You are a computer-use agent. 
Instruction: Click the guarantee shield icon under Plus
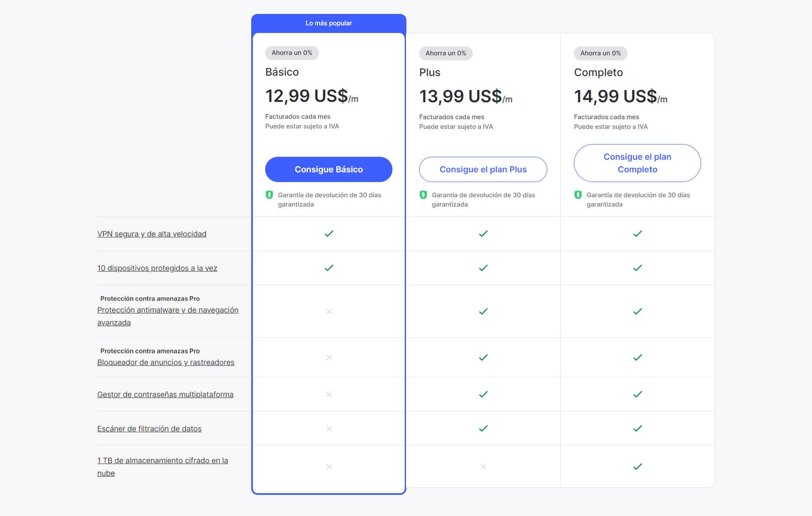[x=423, y=195]
